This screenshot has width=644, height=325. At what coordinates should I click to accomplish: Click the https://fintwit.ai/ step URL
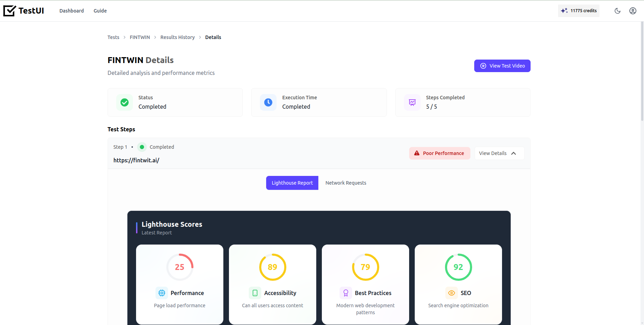[136, 160]
